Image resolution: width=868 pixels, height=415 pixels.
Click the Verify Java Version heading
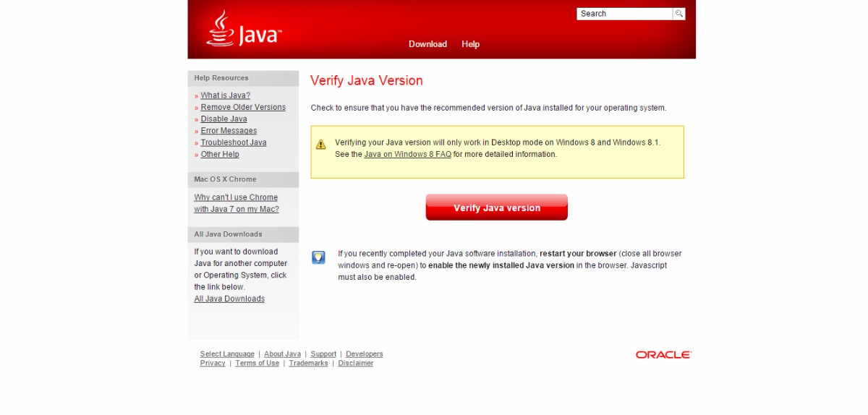coord(367,80)
